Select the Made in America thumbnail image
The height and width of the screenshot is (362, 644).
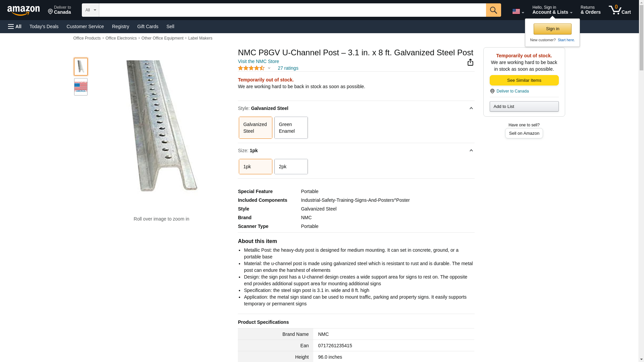coord(81,87)
